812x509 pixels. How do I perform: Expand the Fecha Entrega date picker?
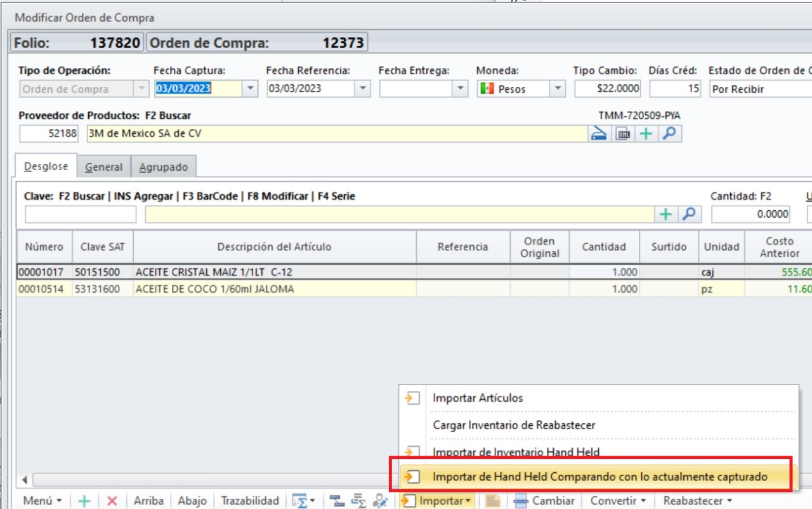click(x=461, y=89)
